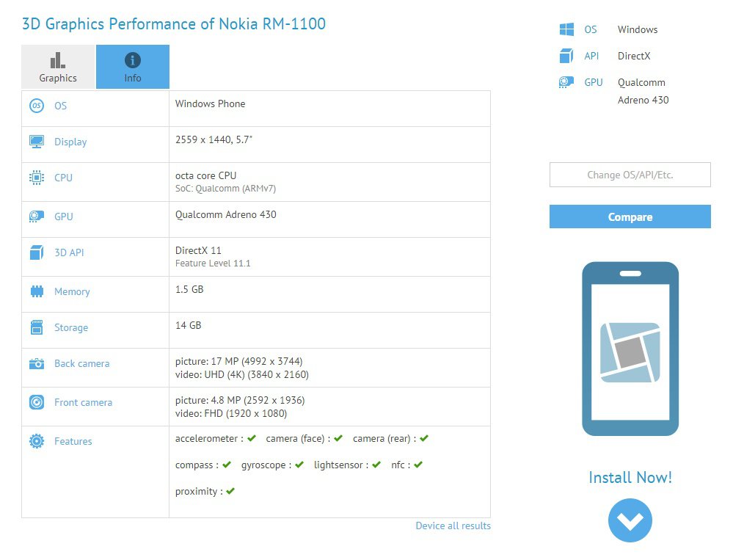733x560 pixels.
Task: Select picture: 17 MP (4992 x 3744)
Action: (x=239, y=361)
